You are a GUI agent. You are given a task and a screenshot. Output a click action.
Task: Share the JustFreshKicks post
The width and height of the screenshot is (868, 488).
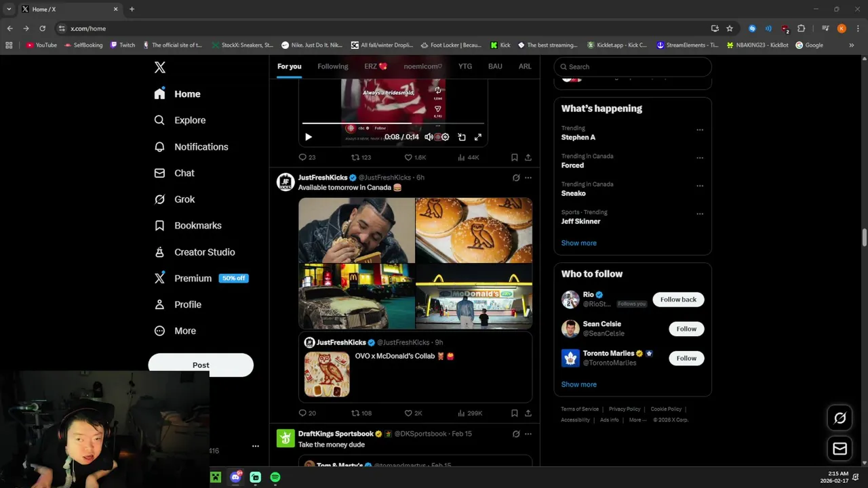click(528, 413)
